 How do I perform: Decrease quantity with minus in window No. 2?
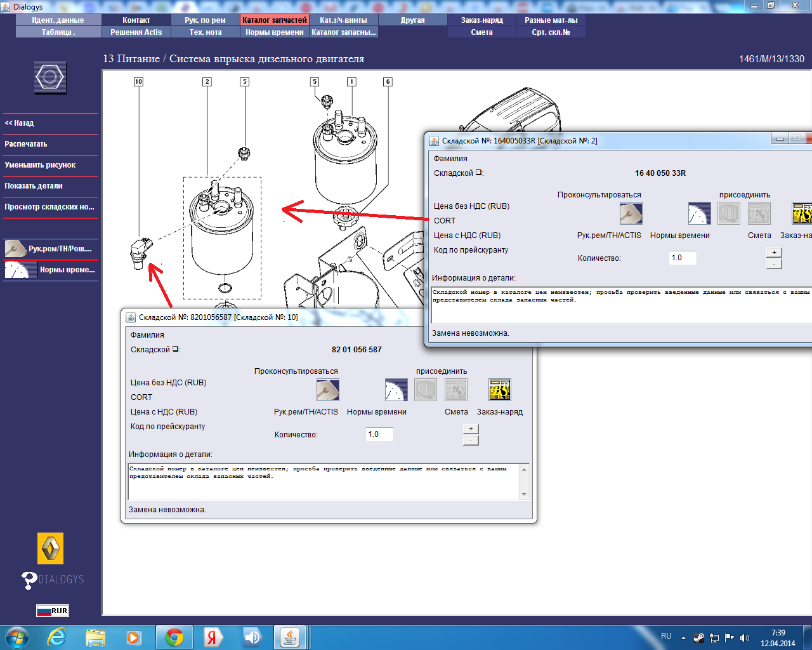coord(774,264)
